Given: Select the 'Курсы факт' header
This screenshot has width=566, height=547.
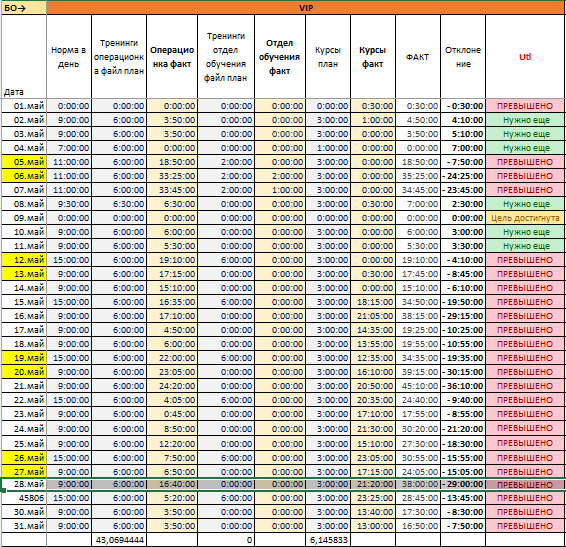Looking at the screenshot, I should (x=373, y=57).
